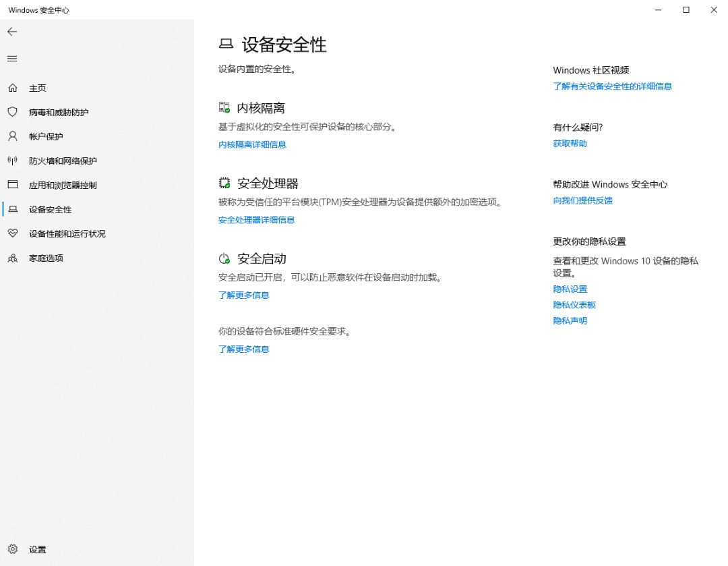The height and width of the screenshot is (566, 728).
Task: Click the Windows 社区视频 heading
Action: (591, 70)
